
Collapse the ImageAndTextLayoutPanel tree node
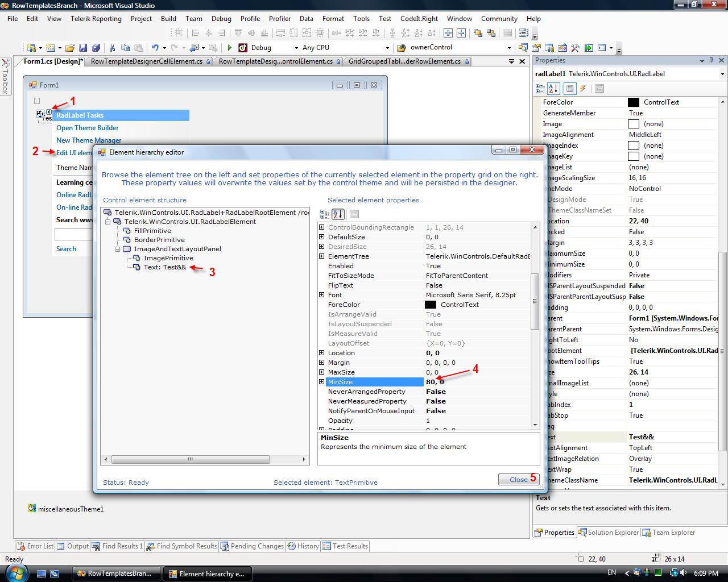coord(118,249)
